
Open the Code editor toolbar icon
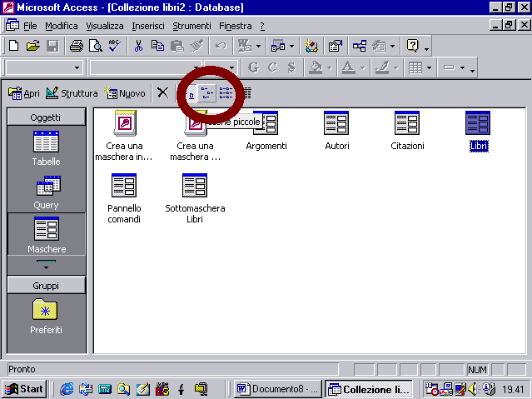tap(311, 46)
